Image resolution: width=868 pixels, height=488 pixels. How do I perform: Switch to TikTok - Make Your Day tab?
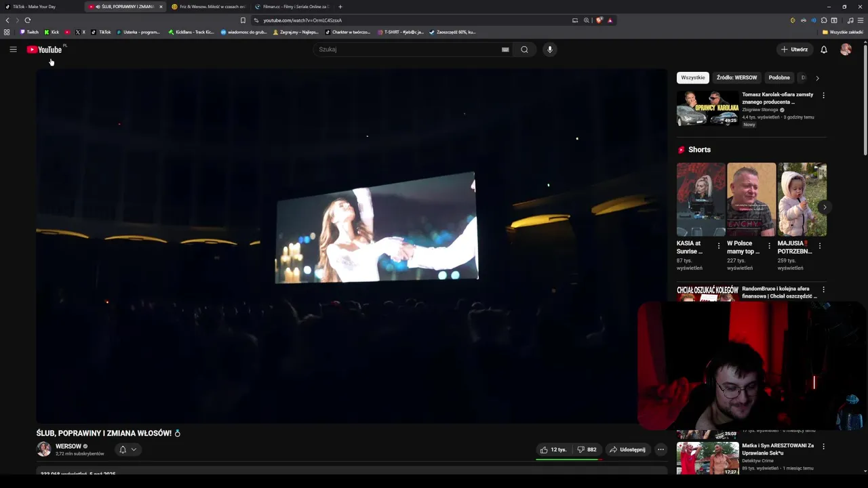[x=41, y=7]
